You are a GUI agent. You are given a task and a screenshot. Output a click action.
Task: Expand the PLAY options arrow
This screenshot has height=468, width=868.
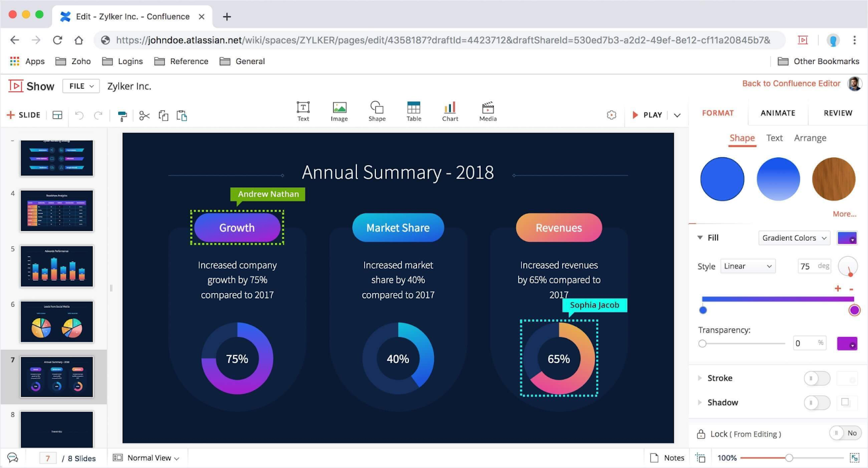677,115
